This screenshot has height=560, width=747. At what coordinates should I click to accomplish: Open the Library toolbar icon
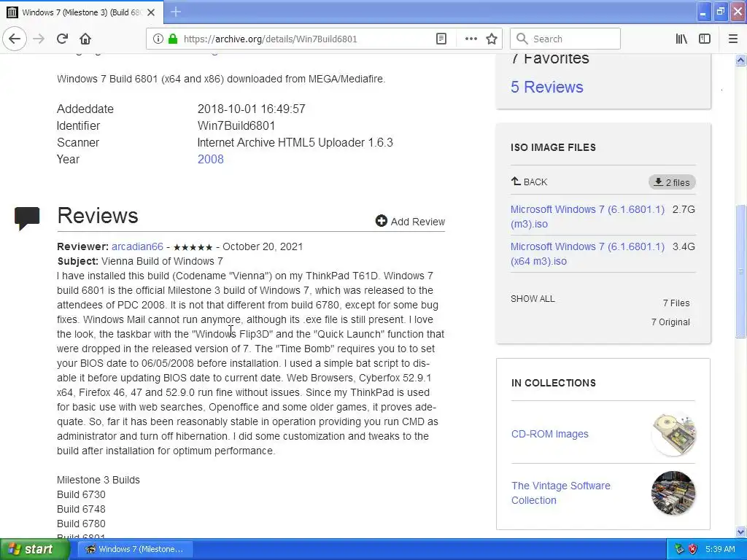[x=681, y=39]
